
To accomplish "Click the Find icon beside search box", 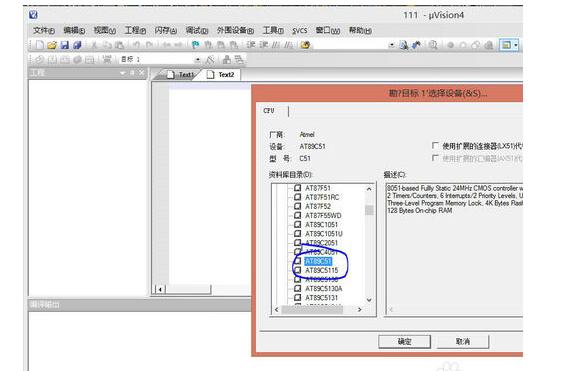I will click(404, 45).
